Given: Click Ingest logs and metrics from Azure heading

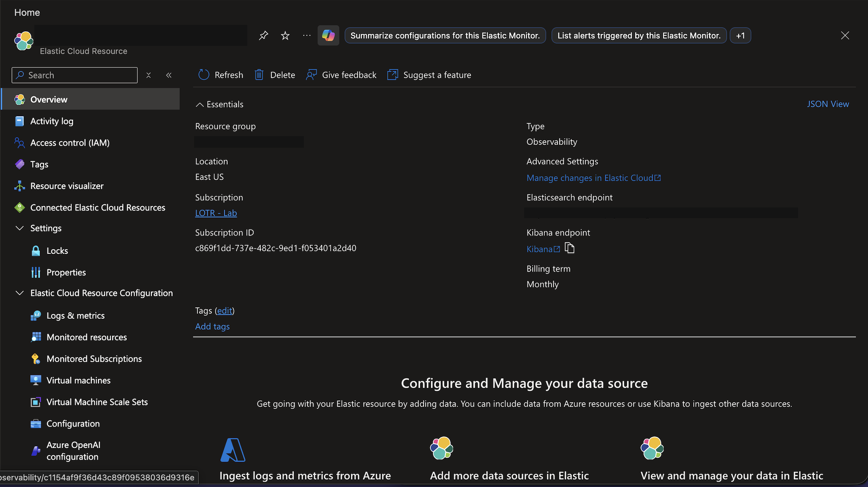Looking at the screenshot, I should pos(305,476).
